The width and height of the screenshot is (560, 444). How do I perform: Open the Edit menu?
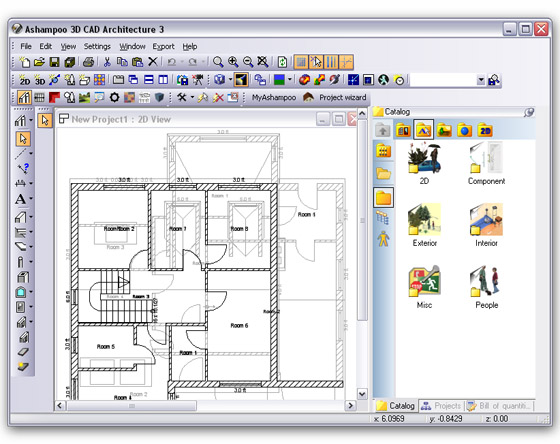click(45, 46)
